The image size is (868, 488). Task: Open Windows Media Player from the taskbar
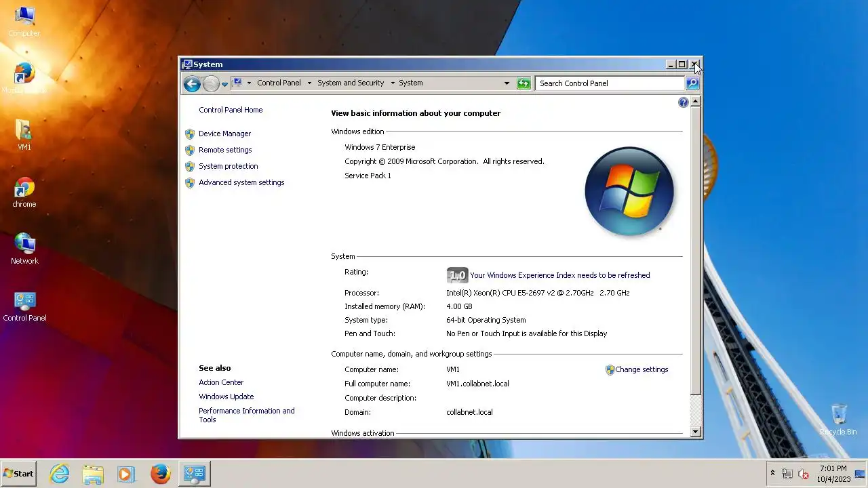[x=126, y=474]
